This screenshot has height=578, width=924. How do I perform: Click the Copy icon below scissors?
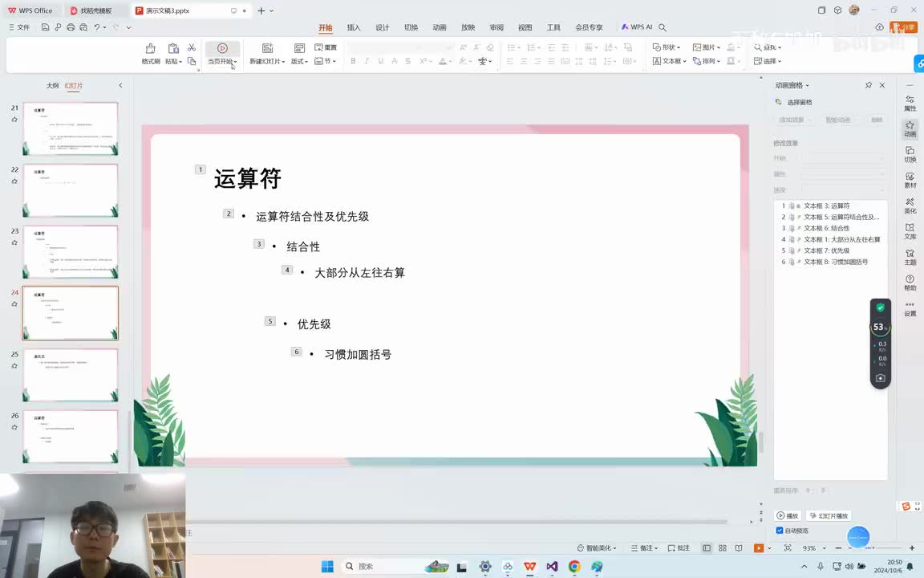[192, 61]
